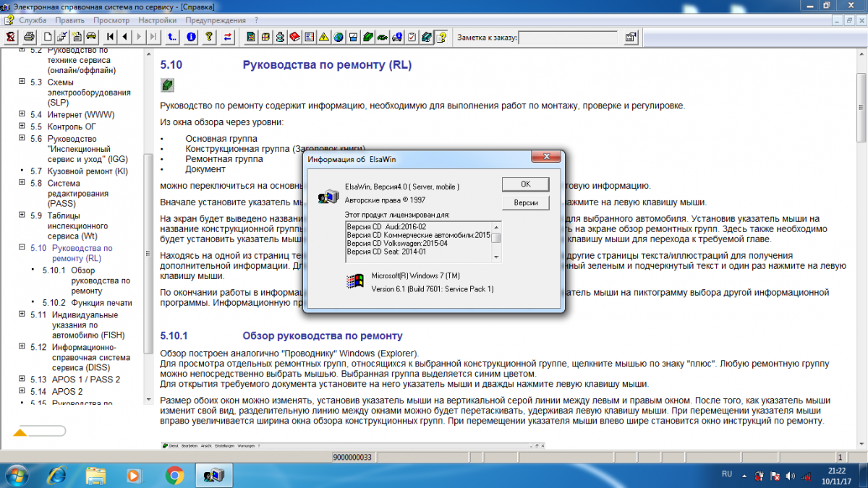Click the main help text vertical scrollbar
Image resolution: width=868 pixels, height=488 pixels.
tap(861, 108)
